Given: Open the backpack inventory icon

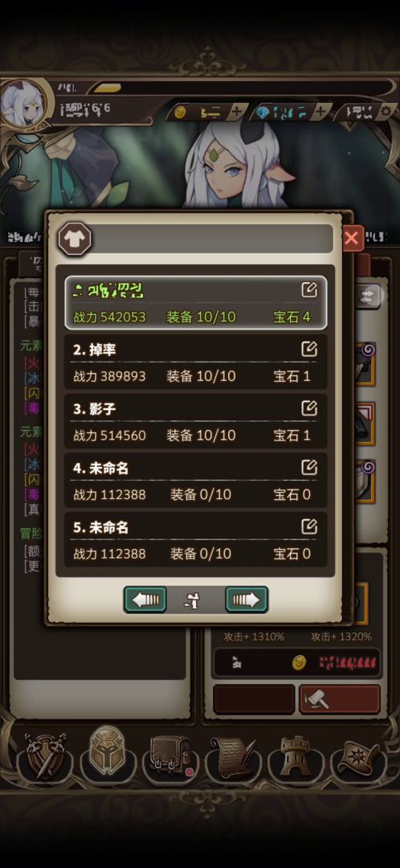Looking at the screenshot, I should click(x=169, y=755).
